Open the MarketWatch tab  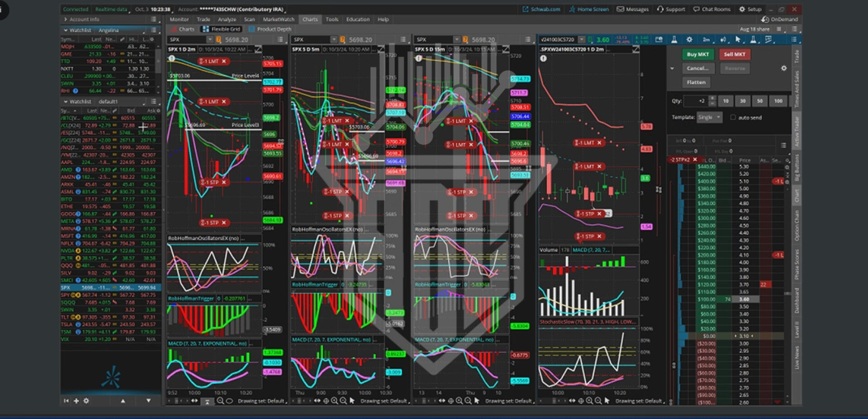[279, 19]
